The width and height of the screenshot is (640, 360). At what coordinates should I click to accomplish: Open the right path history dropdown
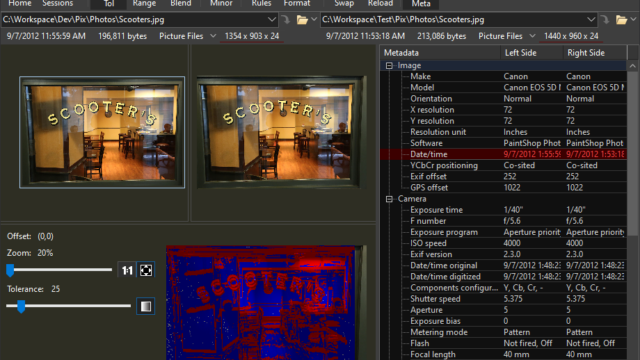(591, 20)
